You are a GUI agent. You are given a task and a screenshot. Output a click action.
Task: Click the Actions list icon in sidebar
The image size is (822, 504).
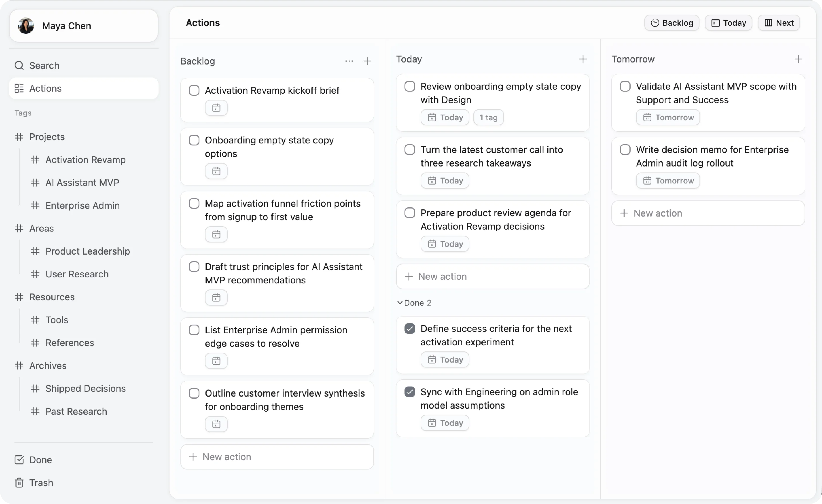(19, 88)
